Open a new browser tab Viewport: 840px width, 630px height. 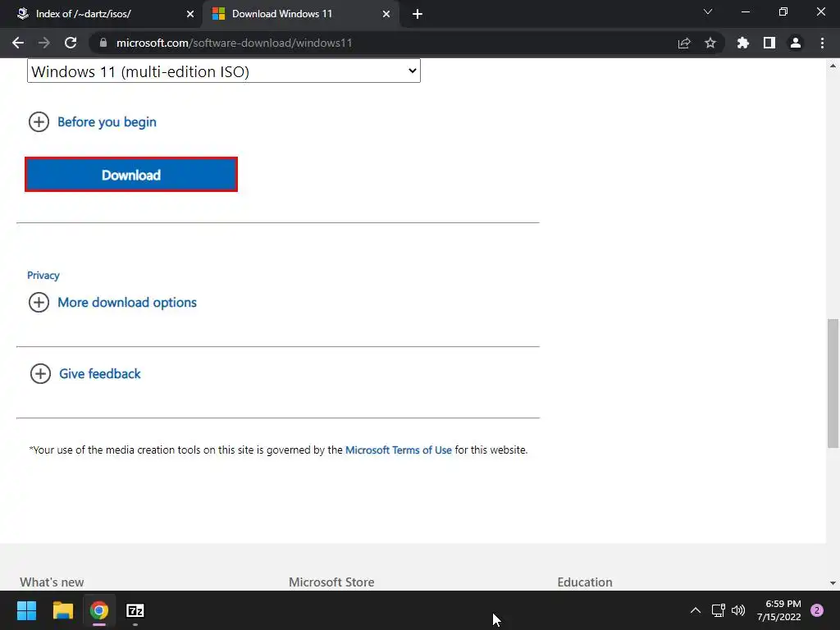[x=418, y=14]
